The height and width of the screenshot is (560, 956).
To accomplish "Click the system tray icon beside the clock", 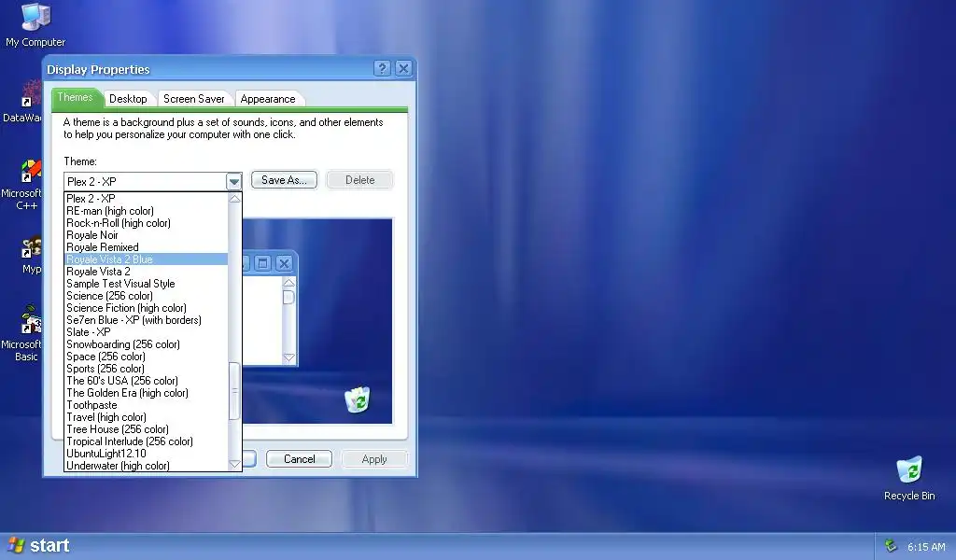I will [891, 545].
